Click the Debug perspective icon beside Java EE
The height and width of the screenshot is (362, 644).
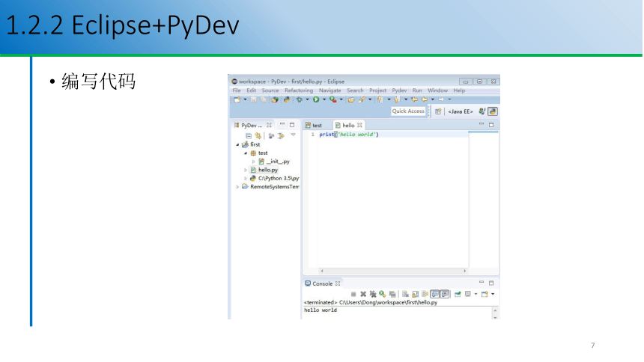click(482, 111)
